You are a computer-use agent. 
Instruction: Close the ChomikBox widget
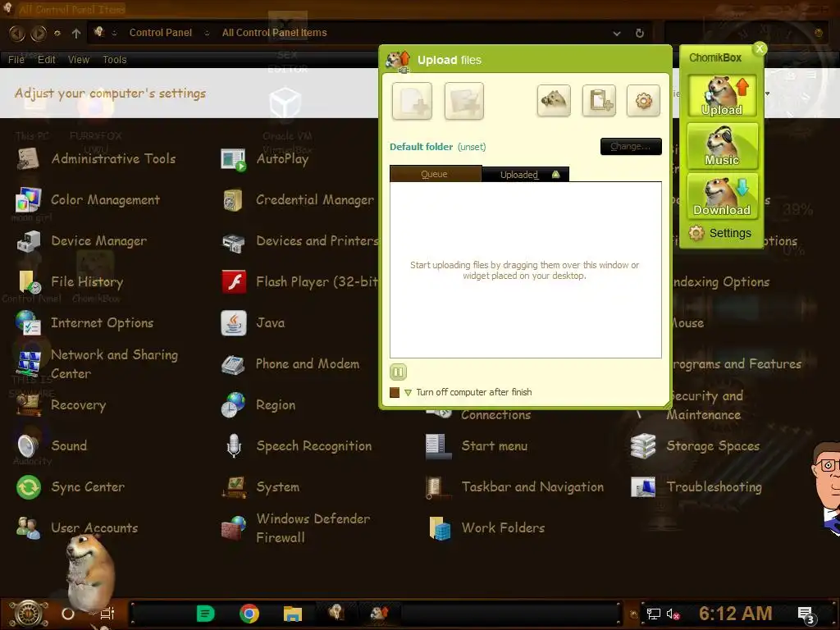coord(759,48)
